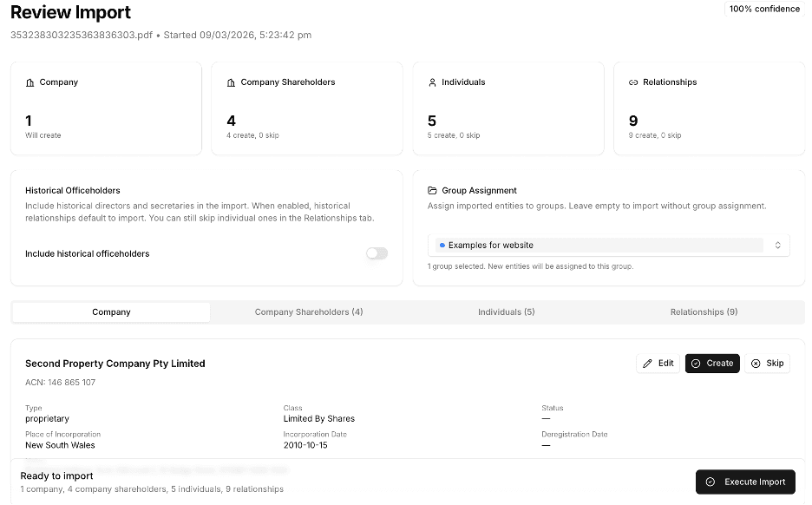The width and height of the screenshot is (812, 505).
Task: Click the circled X icon on Skip
Action: coord(756,364)
